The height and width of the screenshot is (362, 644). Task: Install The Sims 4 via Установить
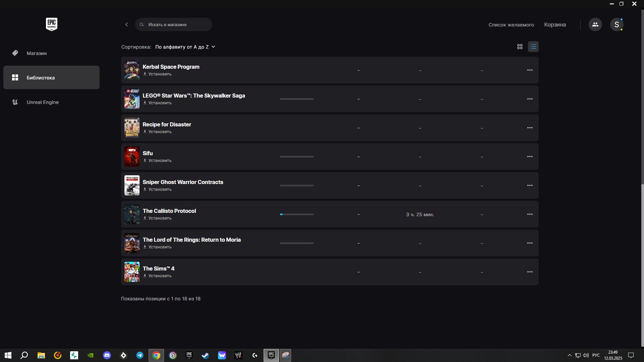[157, 276]
